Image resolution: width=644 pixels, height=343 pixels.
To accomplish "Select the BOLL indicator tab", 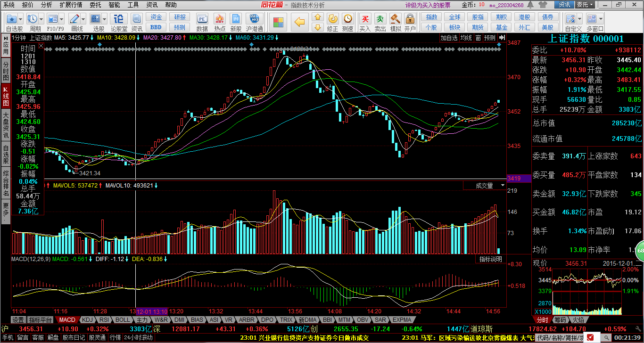I will pyautogui.click(x=123, y=319).
